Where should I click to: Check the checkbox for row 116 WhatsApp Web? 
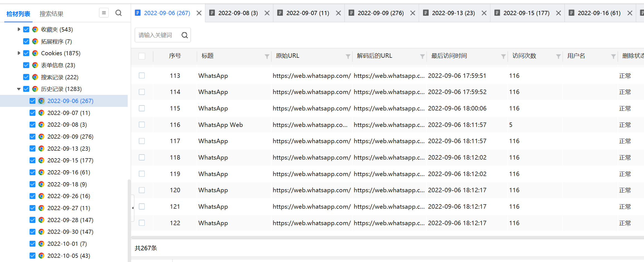tap(142, 125)
